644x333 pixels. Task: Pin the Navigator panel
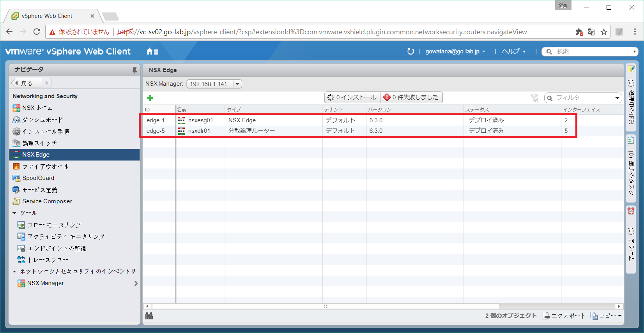pos(134,70)
